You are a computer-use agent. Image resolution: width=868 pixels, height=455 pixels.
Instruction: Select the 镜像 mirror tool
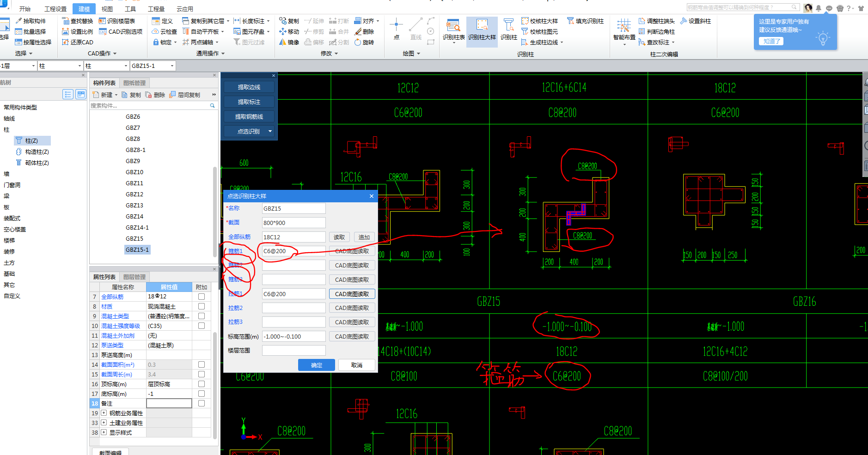tap(289, 42)
